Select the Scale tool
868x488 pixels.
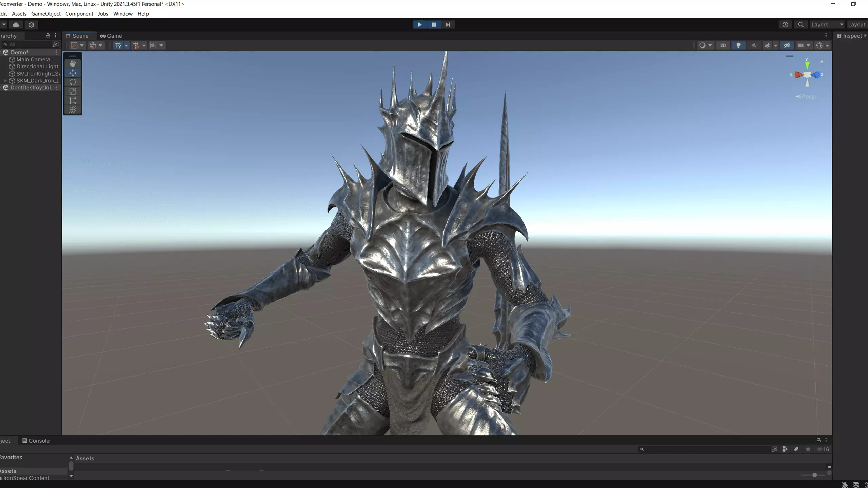[x=73, y=91]
